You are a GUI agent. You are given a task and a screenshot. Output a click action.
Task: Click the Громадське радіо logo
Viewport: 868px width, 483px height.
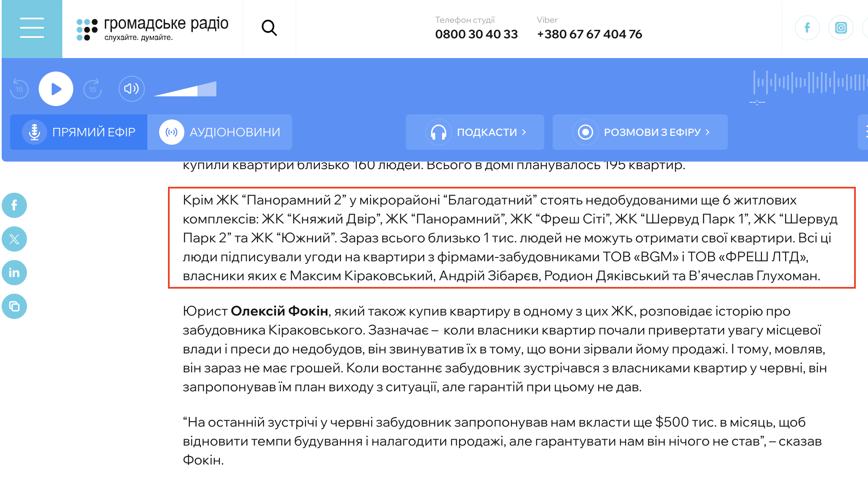152,29
